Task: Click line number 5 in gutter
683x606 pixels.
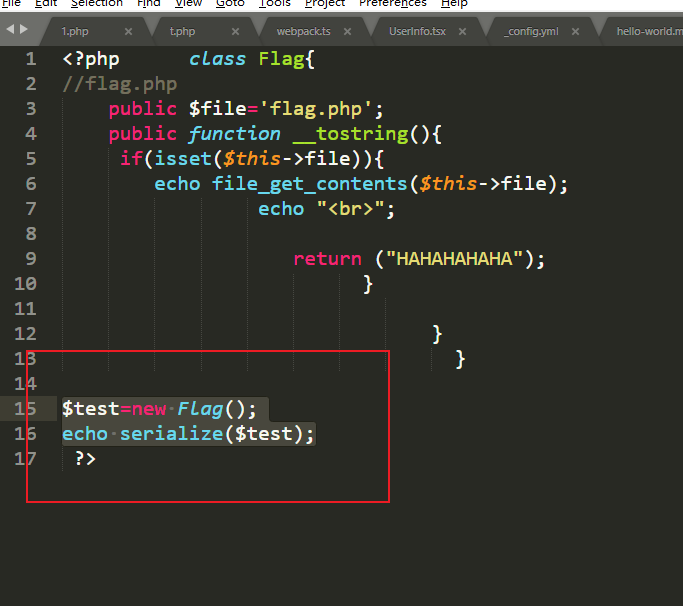Action: [30, 159]
